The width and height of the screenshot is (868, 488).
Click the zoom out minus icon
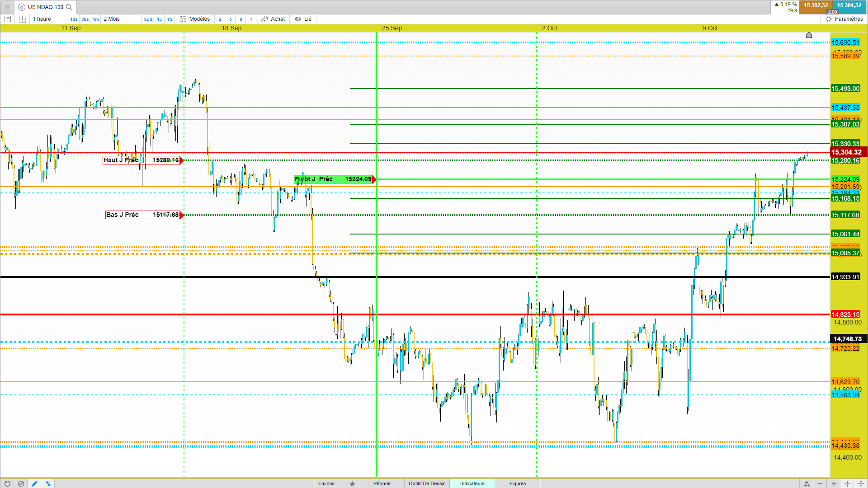(820, 483)
